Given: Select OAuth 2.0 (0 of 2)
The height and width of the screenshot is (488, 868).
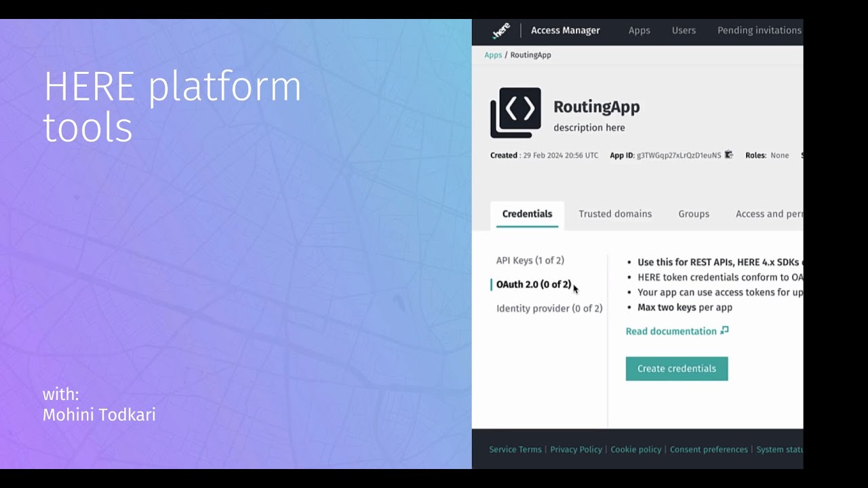Looking at the screenshot, I should (534, 285).
